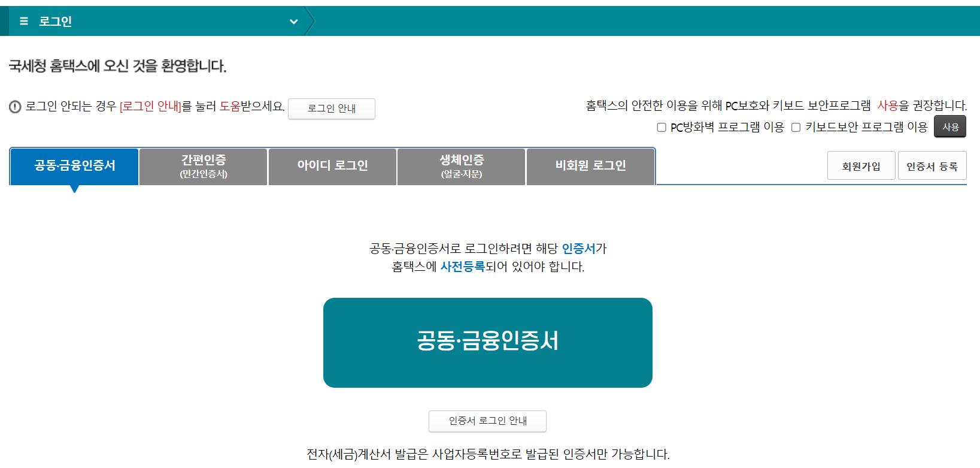Click the exclamation info icon before 로그인 안되는 경우

pos(15,107)
